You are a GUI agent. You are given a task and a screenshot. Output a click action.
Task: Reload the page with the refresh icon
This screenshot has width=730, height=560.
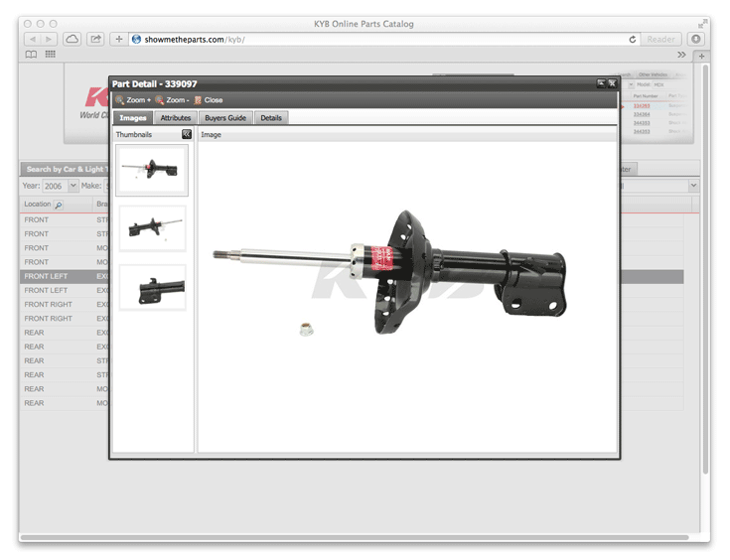[x=633, y=39]
